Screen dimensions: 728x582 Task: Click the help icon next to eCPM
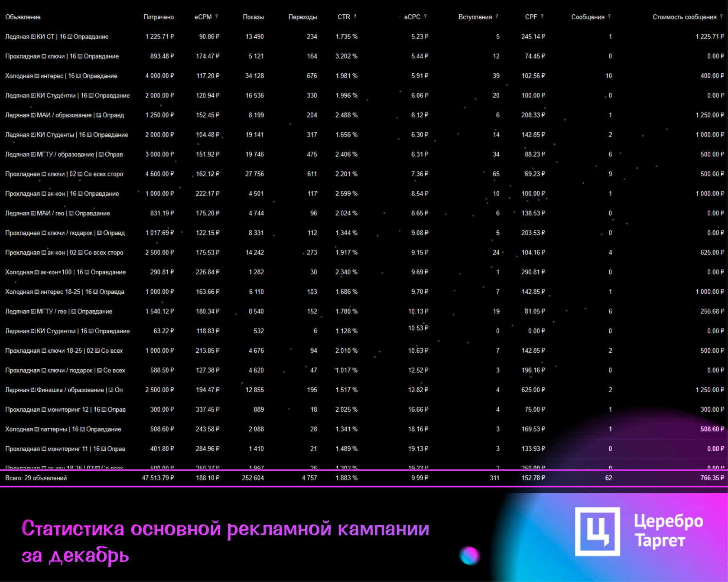[217, 16]
